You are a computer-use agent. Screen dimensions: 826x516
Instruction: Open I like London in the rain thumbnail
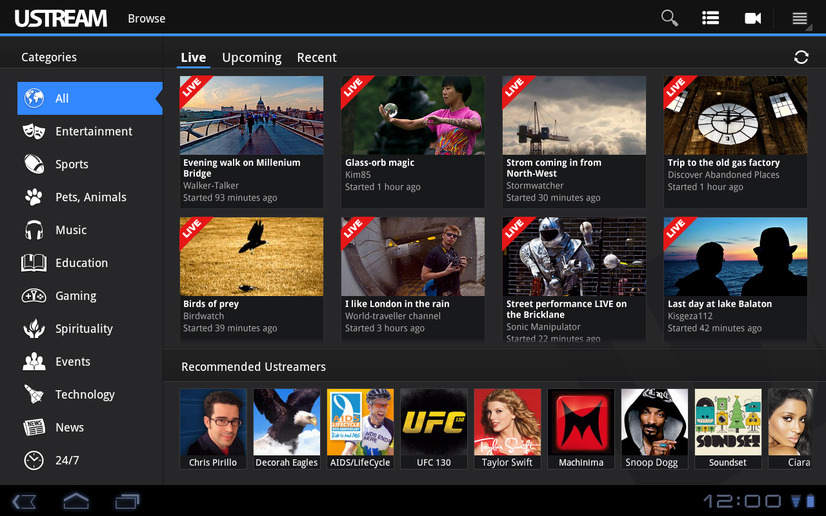pos(412,256)
